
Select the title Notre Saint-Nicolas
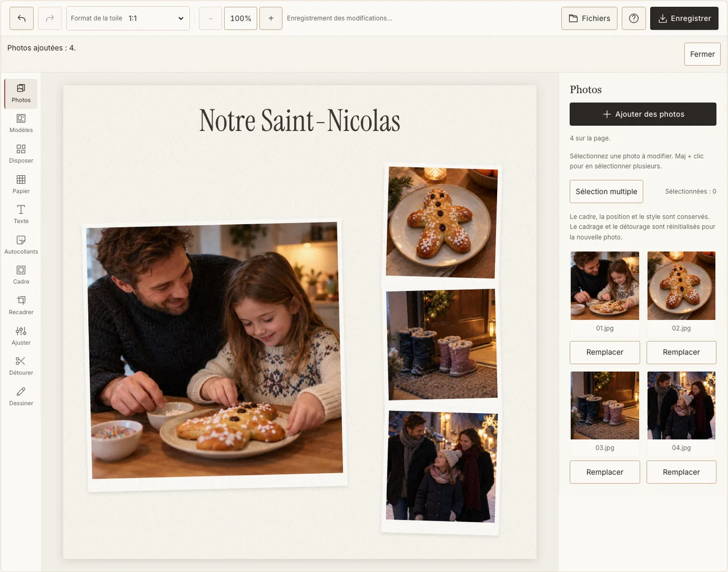(300, 121)
